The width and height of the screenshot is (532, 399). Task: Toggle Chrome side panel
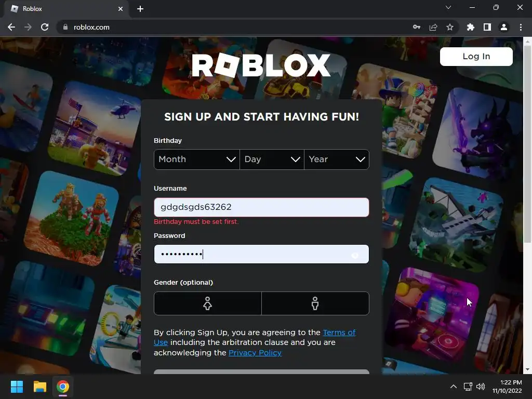click(487, 27)
